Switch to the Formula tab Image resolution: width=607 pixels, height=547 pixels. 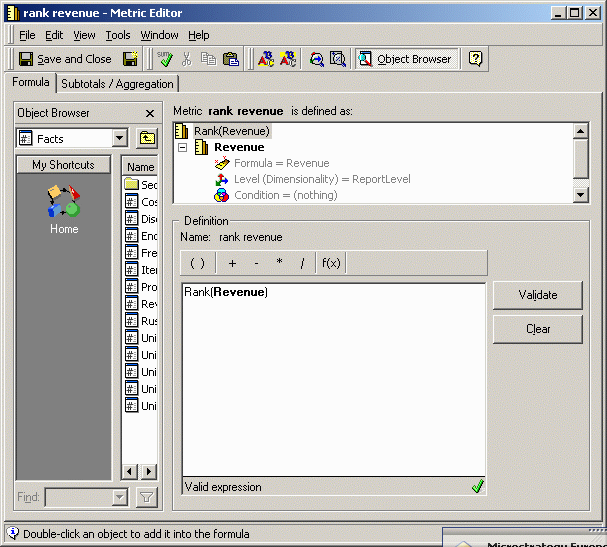point(31,82)
